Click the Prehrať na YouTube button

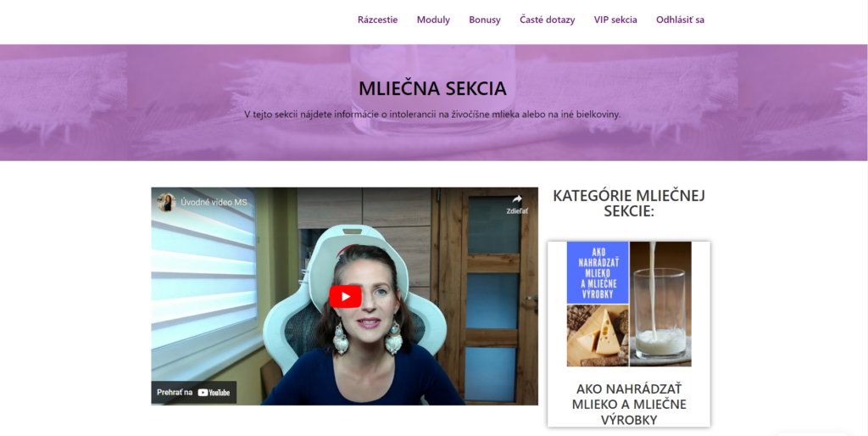[194, 392]
